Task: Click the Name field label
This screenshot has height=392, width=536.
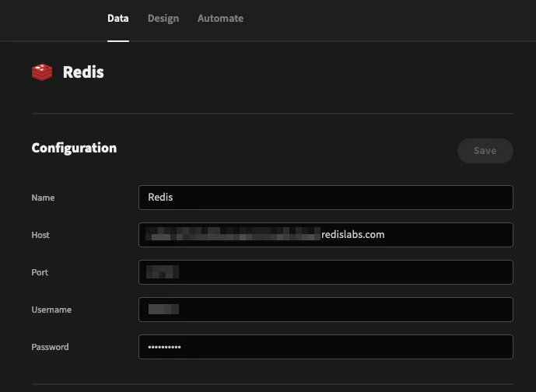Action: point(43,198)
